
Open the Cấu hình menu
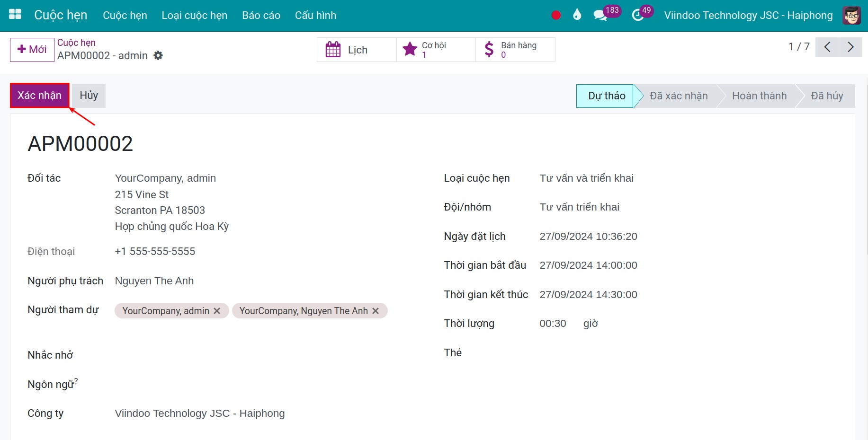(315, 15)
